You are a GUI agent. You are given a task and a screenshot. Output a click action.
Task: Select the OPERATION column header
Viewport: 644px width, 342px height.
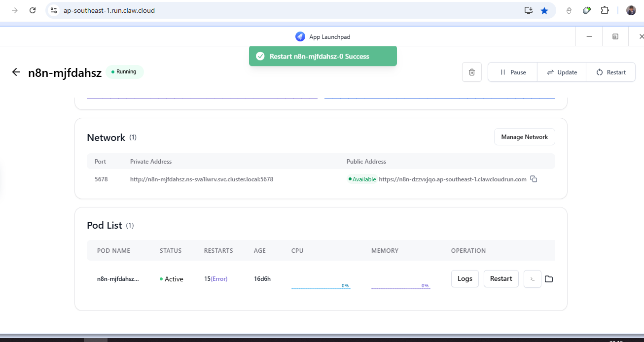coord(468,251)
